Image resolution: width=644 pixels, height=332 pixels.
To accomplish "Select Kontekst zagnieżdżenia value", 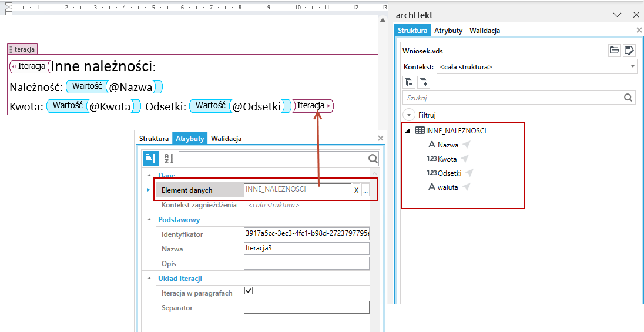I will click(x=274, y=204).
